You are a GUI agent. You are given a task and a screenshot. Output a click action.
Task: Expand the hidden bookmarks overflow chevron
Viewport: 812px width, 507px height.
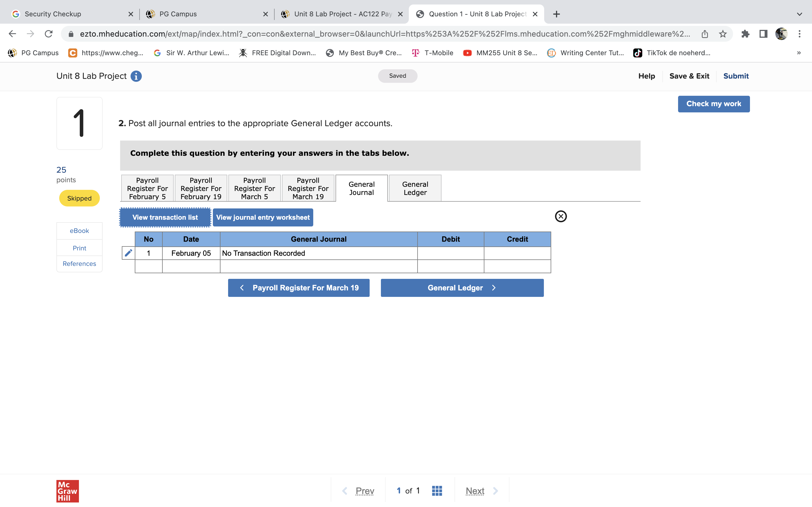pos(799,53)
